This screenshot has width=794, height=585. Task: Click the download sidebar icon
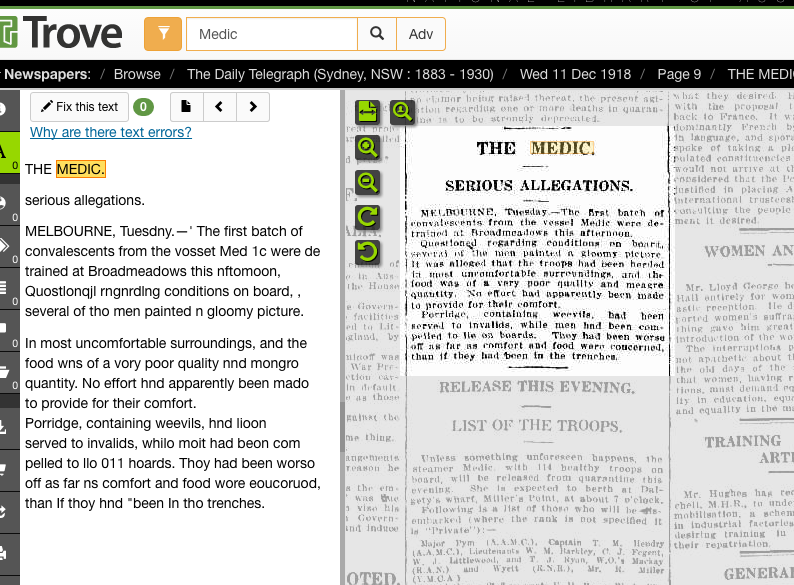10,427
